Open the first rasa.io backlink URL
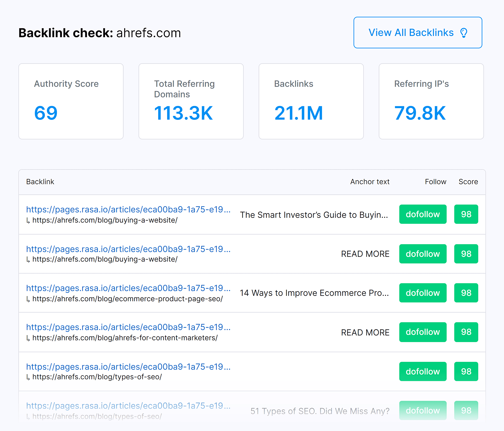This screenshot has height=431, width=504. pyautogui.click(x=129, y=208)
